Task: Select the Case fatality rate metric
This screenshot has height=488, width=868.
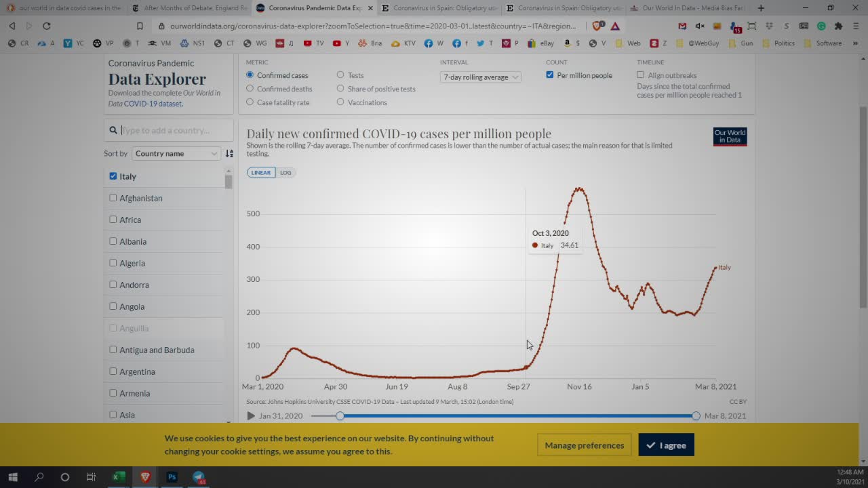Action: click(x=277, y=102)
